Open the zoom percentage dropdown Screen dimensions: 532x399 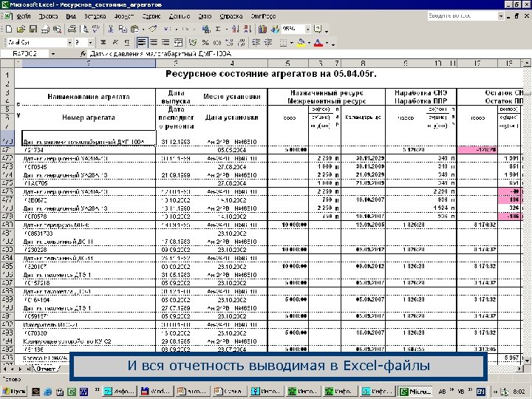307,29
